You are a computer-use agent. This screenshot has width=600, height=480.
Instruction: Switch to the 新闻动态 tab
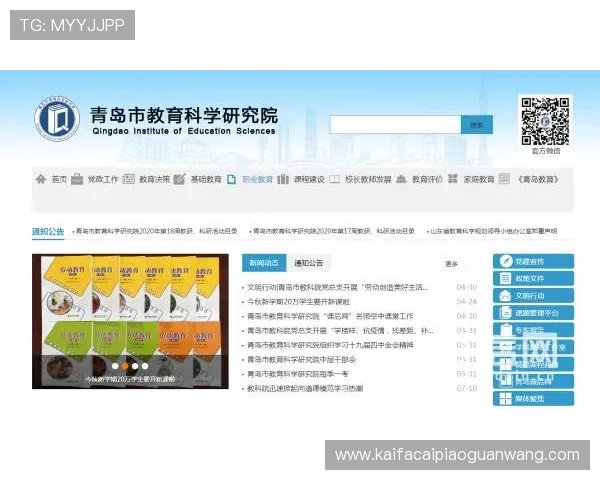(x=264, y=263)
